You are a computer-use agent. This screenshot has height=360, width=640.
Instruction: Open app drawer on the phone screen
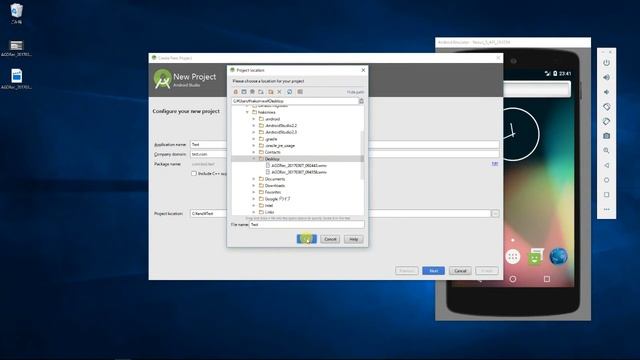click(513, 256)
